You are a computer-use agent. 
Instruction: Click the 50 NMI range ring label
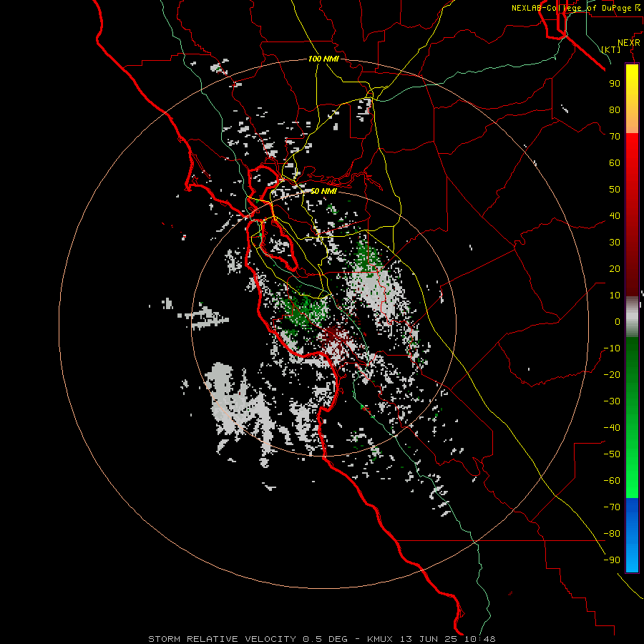click(323, 191)
